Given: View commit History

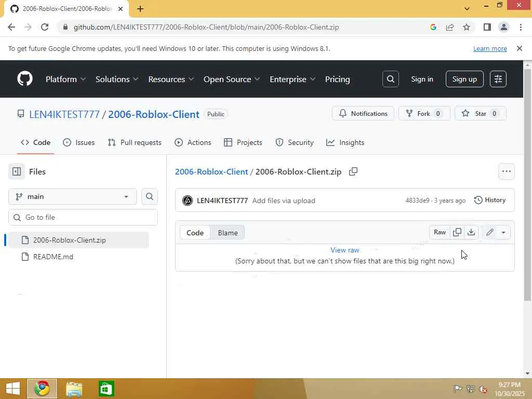Looking at the screenshot, I should pyautogui.click(x=489, y=200).
